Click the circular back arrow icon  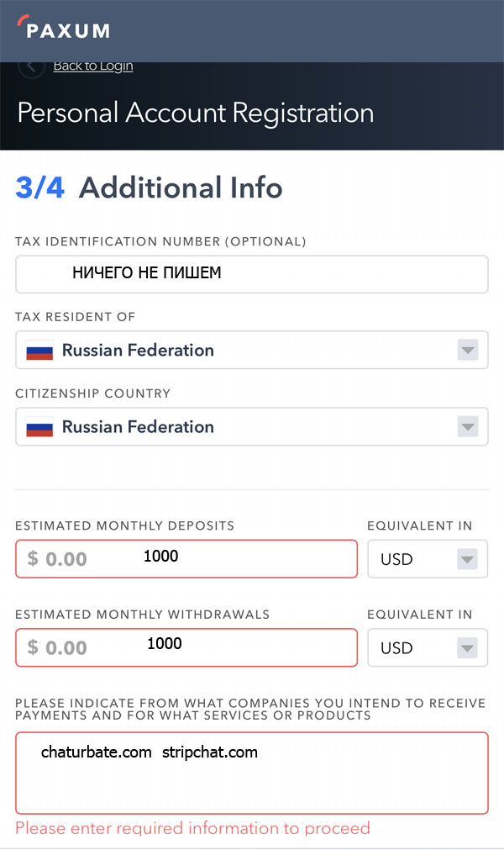click(x=31, y=68)
